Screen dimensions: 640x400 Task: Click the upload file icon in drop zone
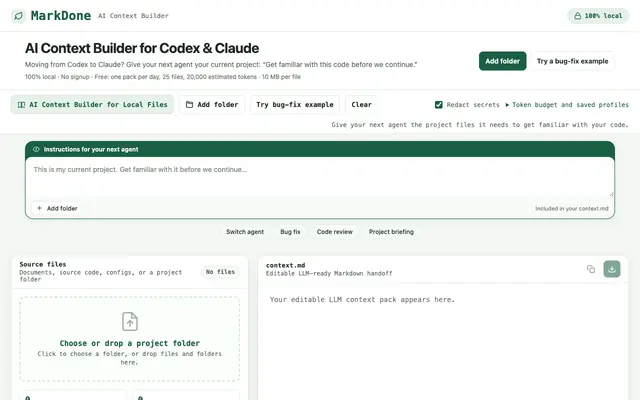[x=130, y=321]
